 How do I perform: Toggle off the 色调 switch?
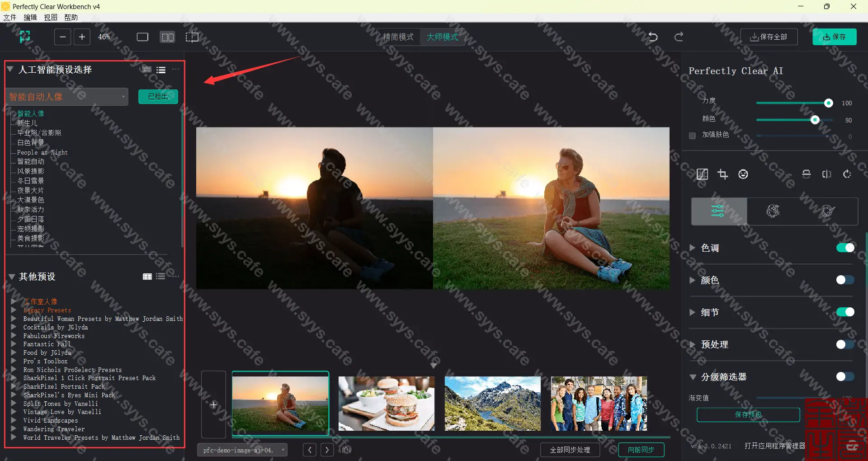pyautogui.click(x=844, y=248)
